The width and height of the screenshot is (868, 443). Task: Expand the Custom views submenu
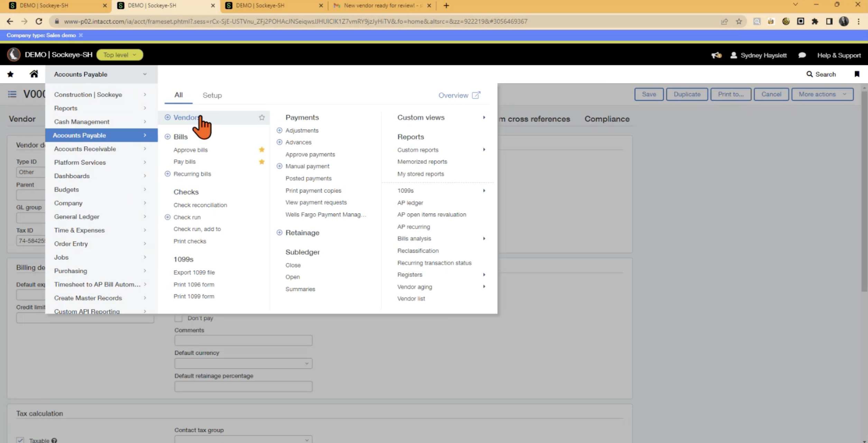(484, 117)
